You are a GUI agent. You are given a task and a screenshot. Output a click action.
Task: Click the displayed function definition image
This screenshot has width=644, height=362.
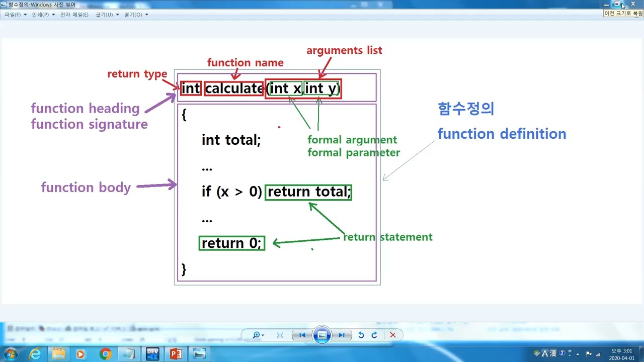click(x=322, y=171)
